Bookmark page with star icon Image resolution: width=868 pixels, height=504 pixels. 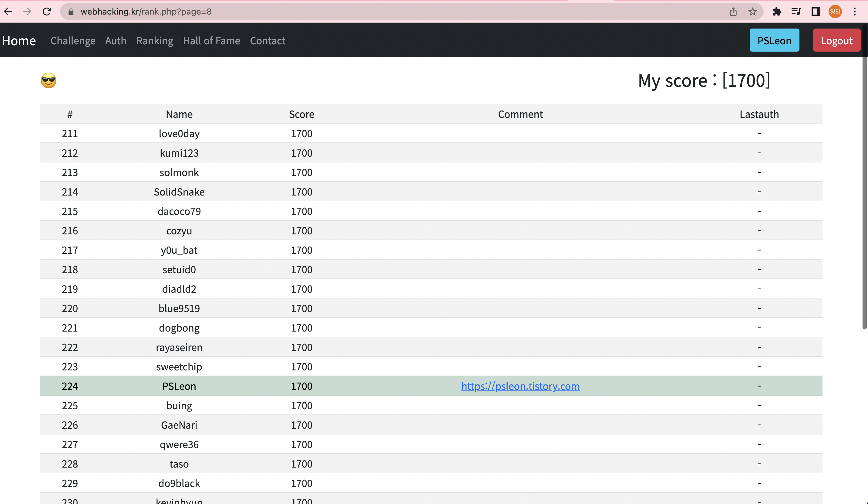coord(752,12)
